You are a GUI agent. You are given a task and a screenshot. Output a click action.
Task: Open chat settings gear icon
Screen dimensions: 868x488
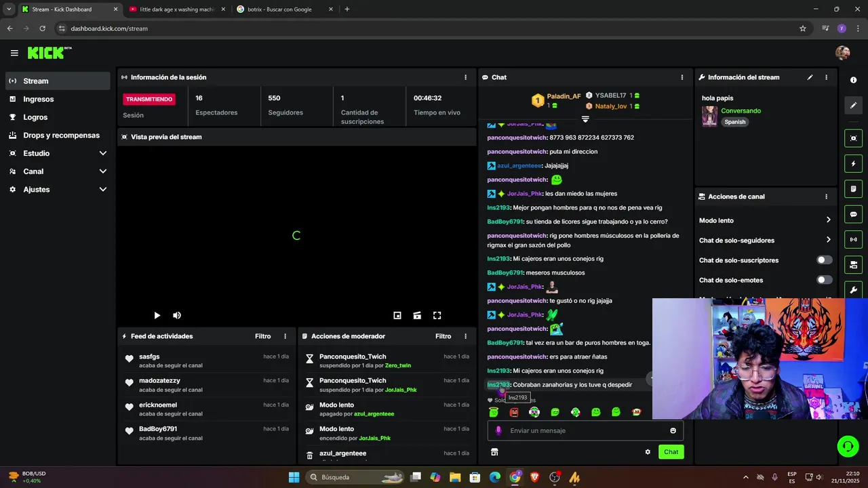click(648, 452)
